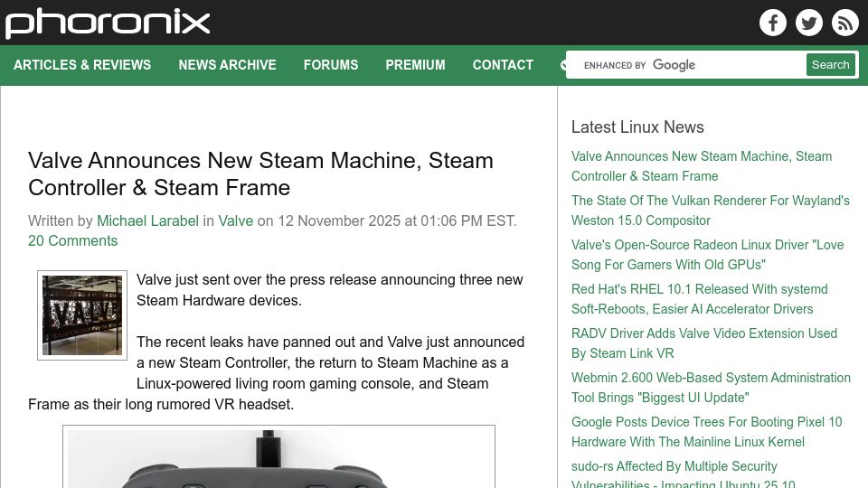The width and height of the screenshot is (868, 488).
Task: Open Google Pixel 10 Device Trees link
Action: (x=706, y=432)
